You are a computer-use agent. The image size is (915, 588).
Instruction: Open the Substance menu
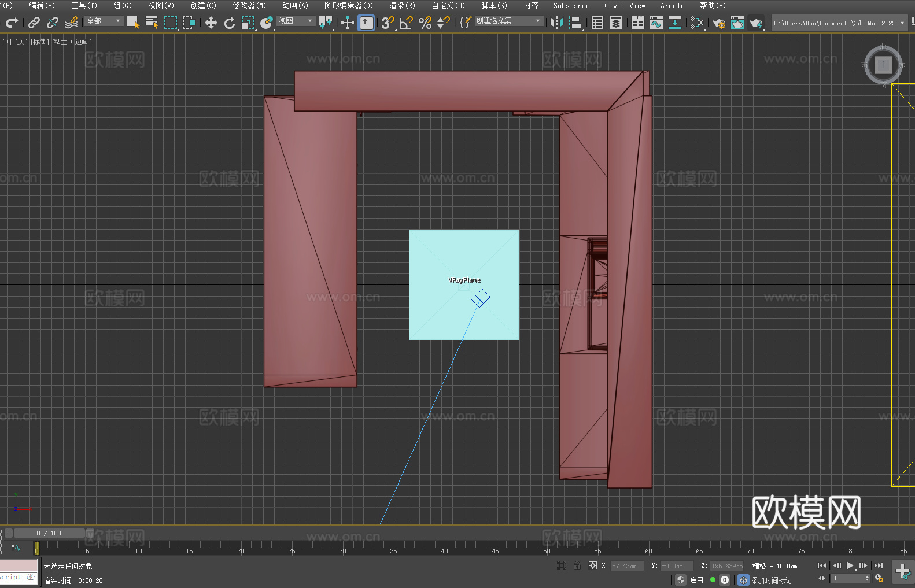571,5
